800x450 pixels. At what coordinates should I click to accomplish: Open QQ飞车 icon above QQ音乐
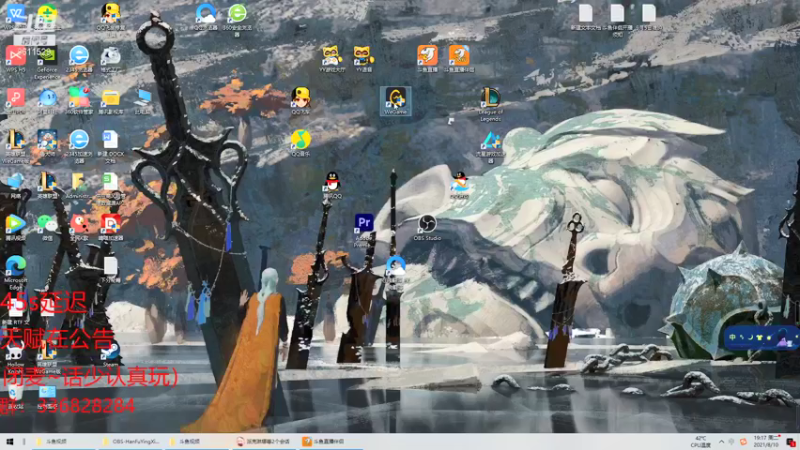pos(301,101)
